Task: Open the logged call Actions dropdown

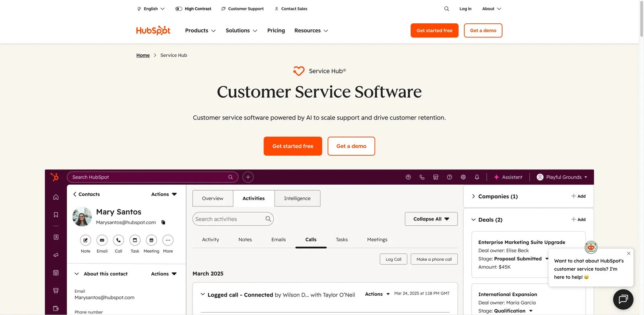Action: tap(377, 294)
